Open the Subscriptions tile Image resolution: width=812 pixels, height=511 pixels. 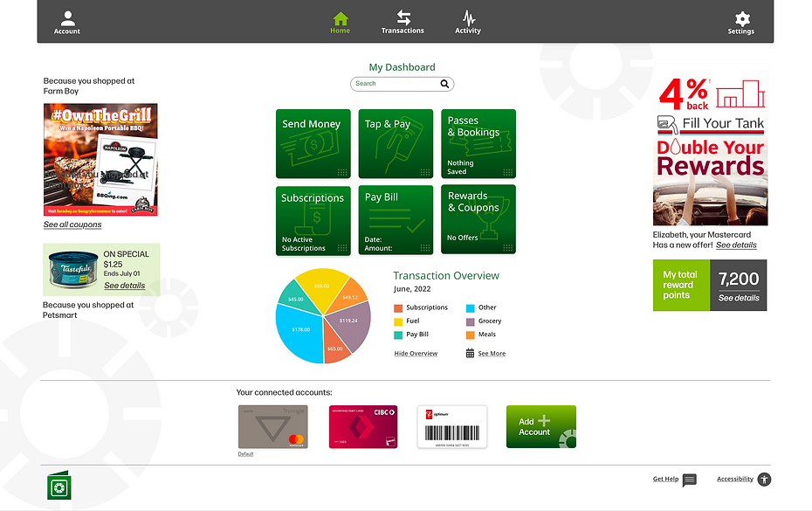pyautogui.click(x=313, y=220)
